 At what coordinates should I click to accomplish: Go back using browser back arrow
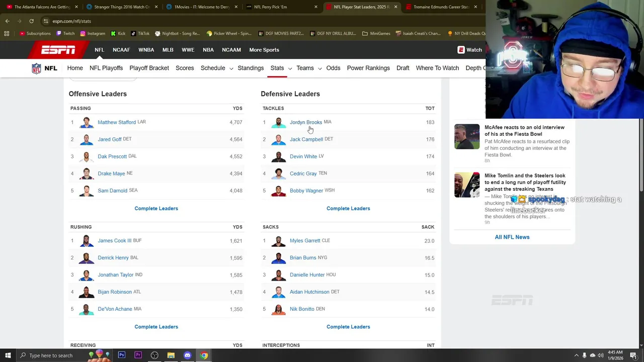tap(7, 21)
